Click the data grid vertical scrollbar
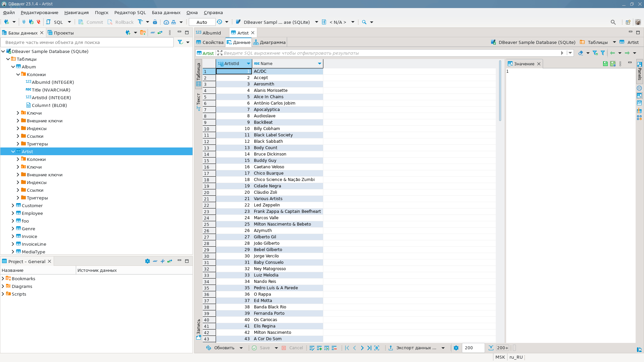 click(x=500, y=90)
